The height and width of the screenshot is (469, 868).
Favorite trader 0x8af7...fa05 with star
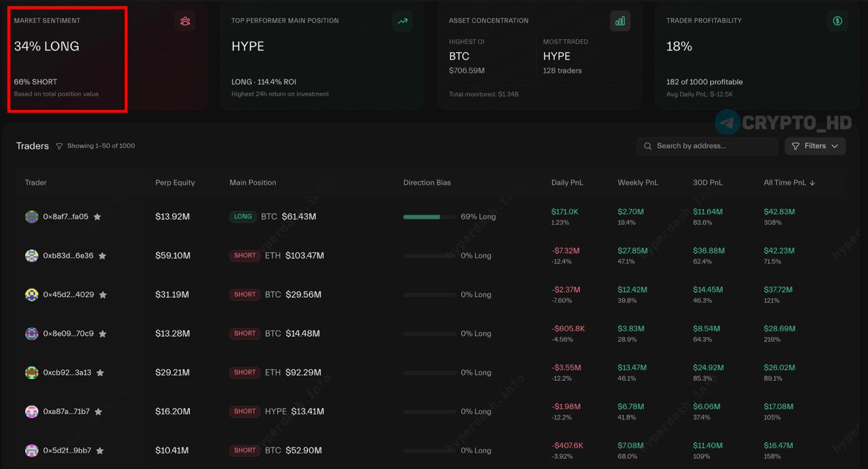pos(97,217)
